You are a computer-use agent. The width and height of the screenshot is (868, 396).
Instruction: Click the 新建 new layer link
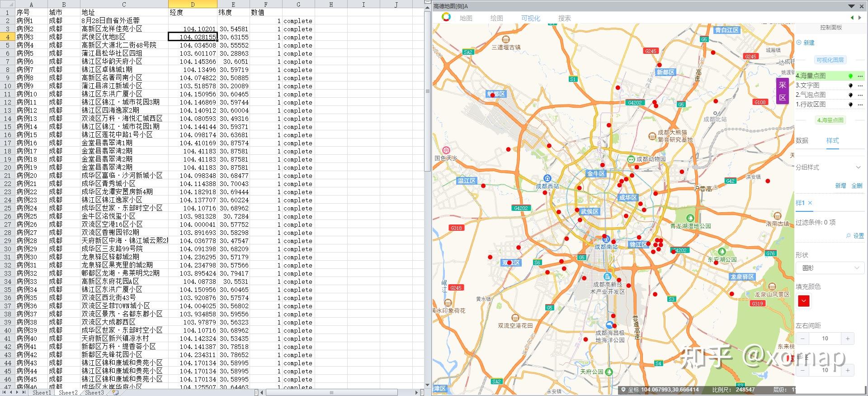point(809,43)
